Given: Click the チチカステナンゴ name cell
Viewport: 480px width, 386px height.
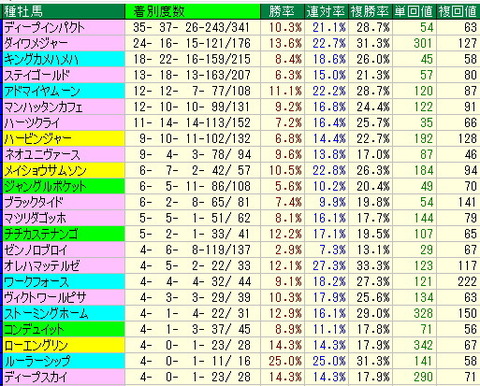Looking at the screenshot, I should (64, 234).
